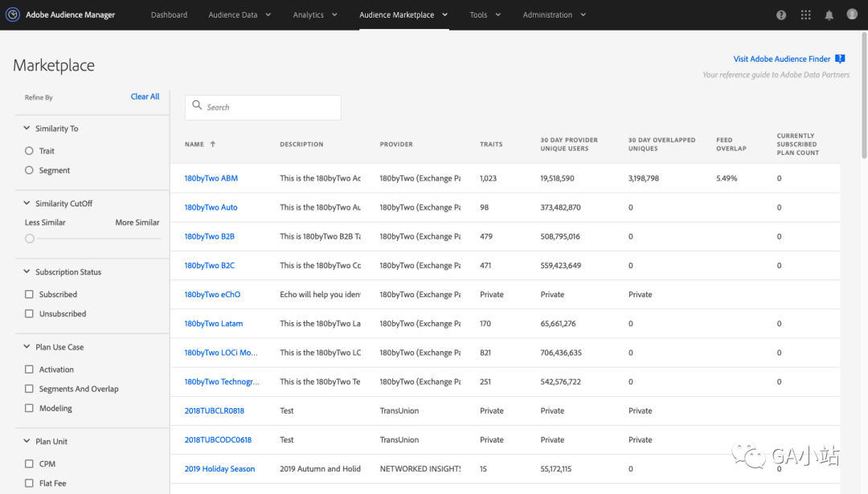Open the 2018TUBCODC0618 feed
Viewport: 868px width, 494px height.
(218, 440)
